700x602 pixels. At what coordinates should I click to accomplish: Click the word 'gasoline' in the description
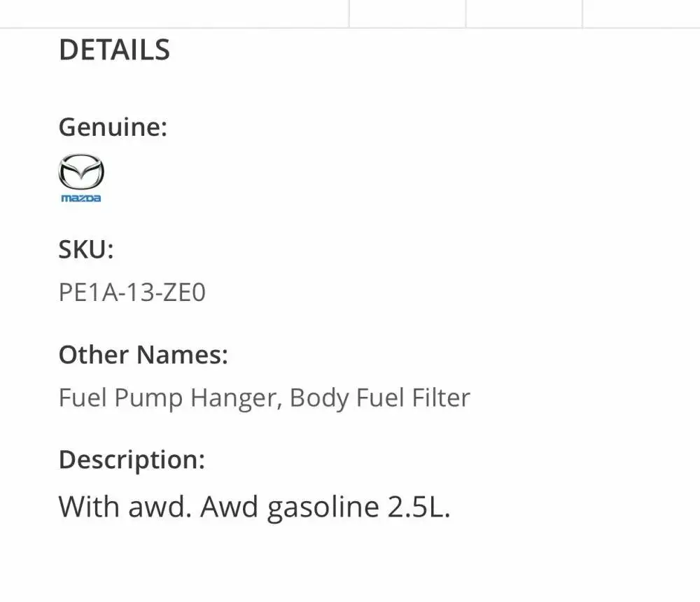[x=323, y=508]
